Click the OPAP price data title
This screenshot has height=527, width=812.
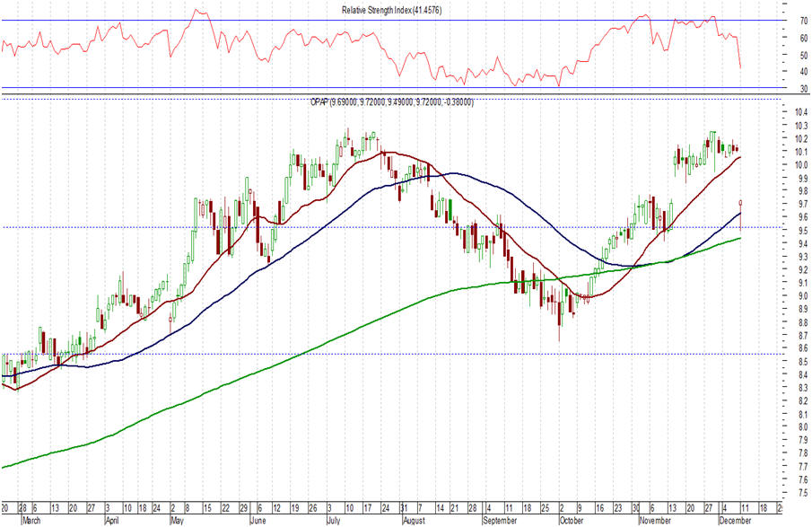391,102
